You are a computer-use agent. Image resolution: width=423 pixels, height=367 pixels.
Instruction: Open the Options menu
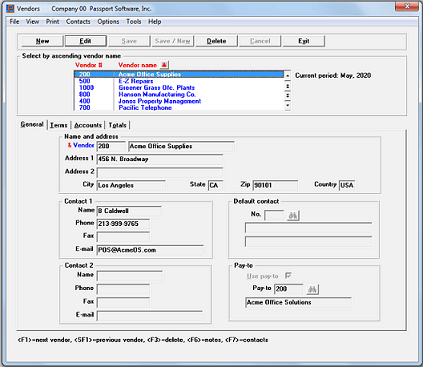[108, 22]
